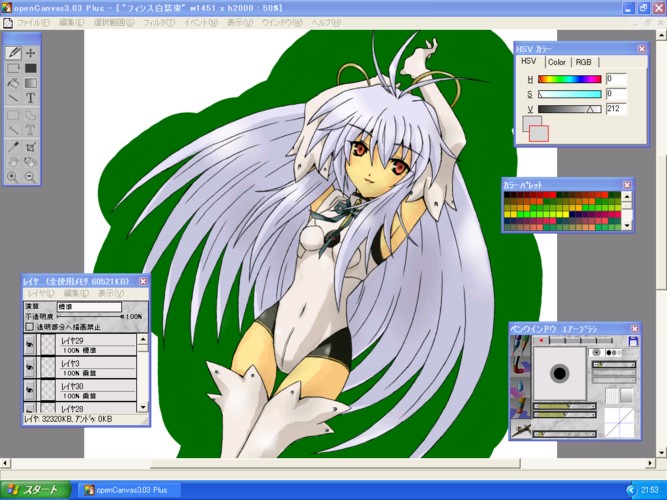Viewport: 667px width, 500px height.
Task: Select the rectangular selection marquee tool
Action: pos(14,115)
